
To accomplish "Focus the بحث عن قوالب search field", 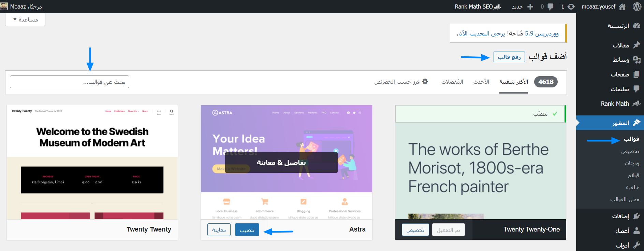I will pyautogui.click(x=70, y=82).
